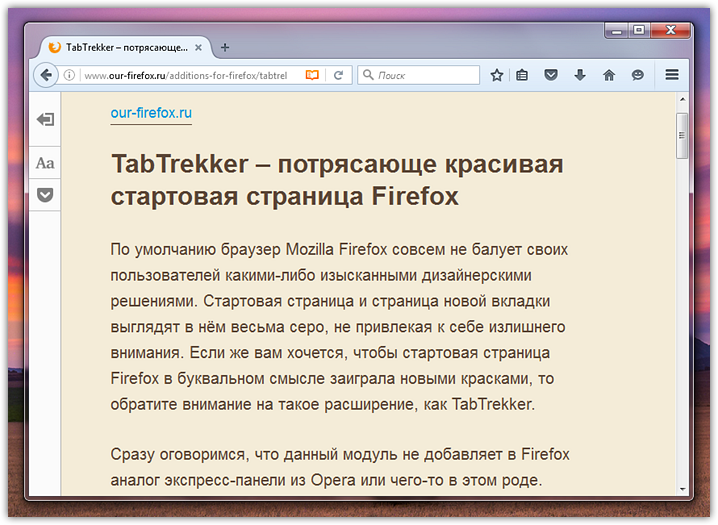Close the TabTrekker tab
Image resolution: width=718 pixels, height=525 pixels.
(x=198, y=48)
